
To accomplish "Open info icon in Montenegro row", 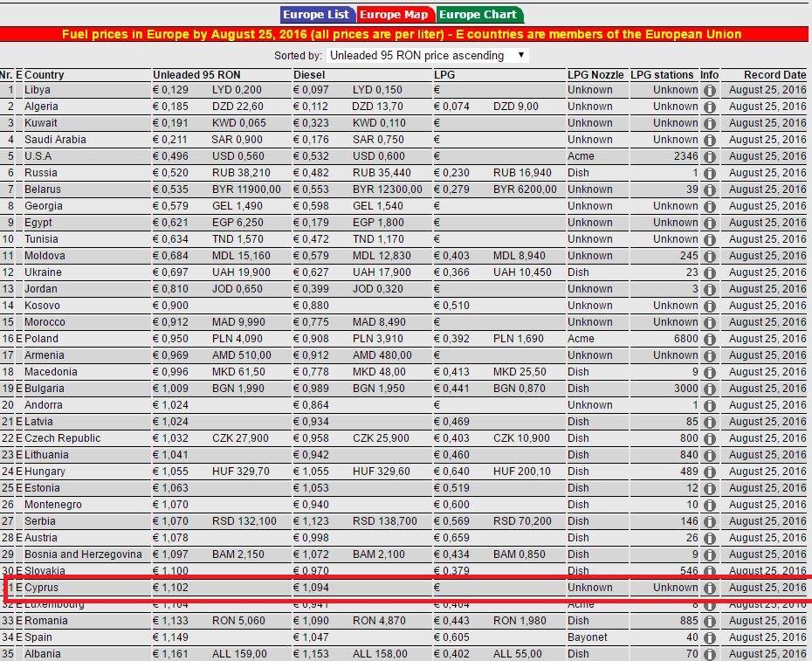I will click(710, 505).
